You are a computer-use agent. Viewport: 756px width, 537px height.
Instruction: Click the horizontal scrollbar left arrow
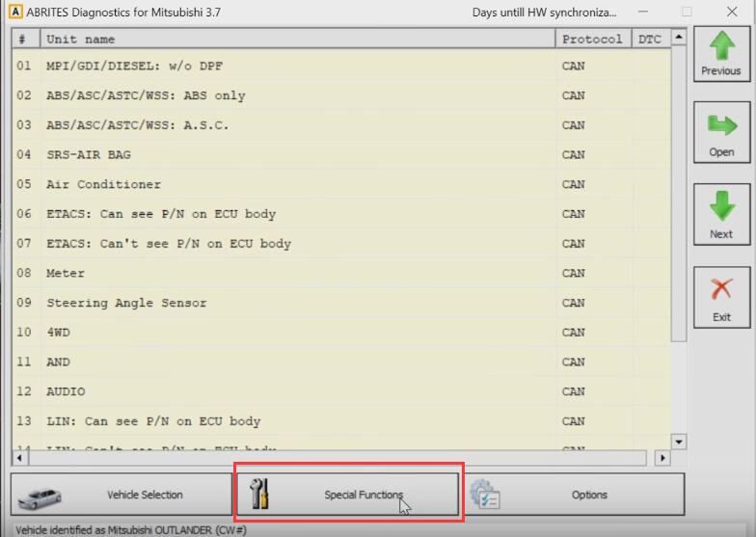coord(19,458)
